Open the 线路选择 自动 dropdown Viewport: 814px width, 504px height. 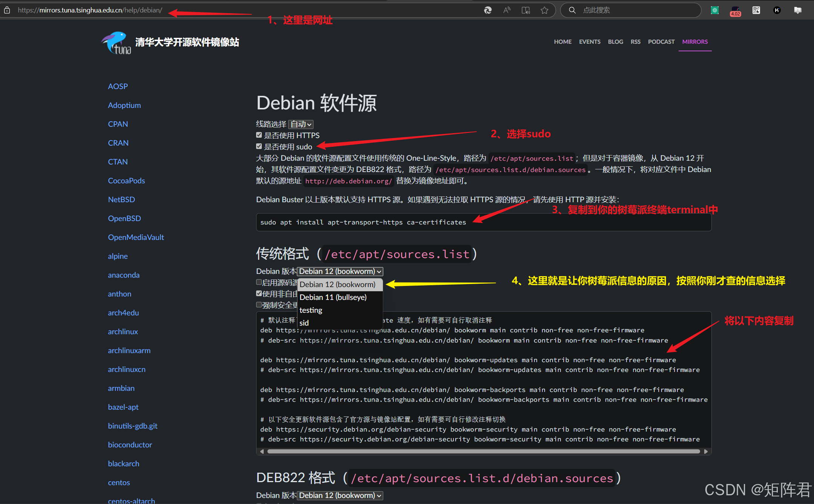[301, 124]
